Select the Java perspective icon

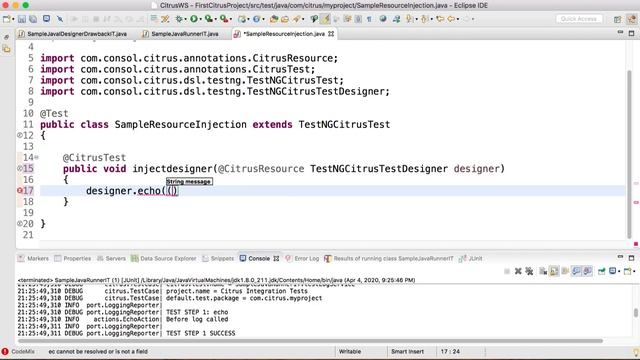632,19
